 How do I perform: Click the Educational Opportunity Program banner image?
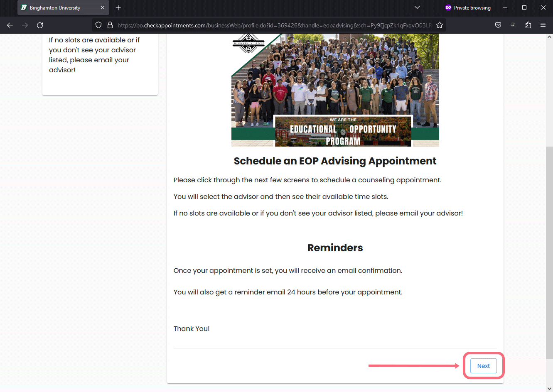pyautogui.click(x=335, y=90)
